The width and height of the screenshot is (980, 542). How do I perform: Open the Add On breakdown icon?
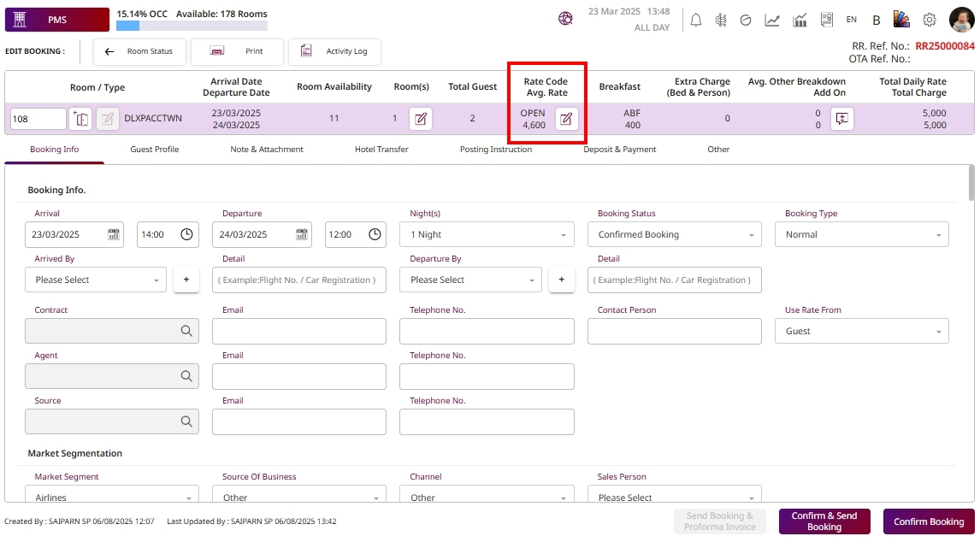[x=842, y=119]
